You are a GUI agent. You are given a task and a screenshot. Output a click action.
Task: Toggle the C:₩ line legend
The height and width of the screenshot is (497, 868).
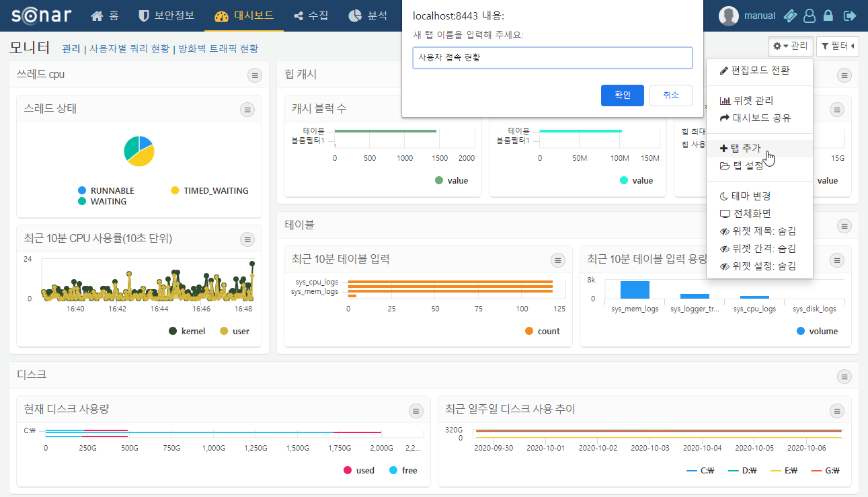click(x=700, y=471)
